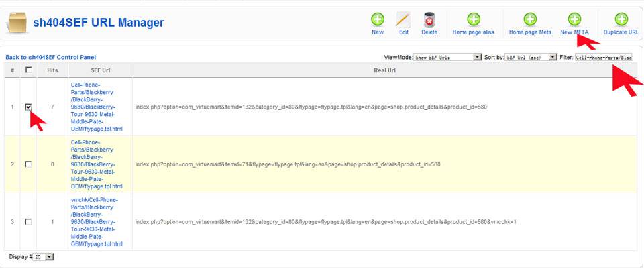The width and height of the screenshot is (644, 271).
Task: Check the row 3 checkbox
Action: coord(28,221)
